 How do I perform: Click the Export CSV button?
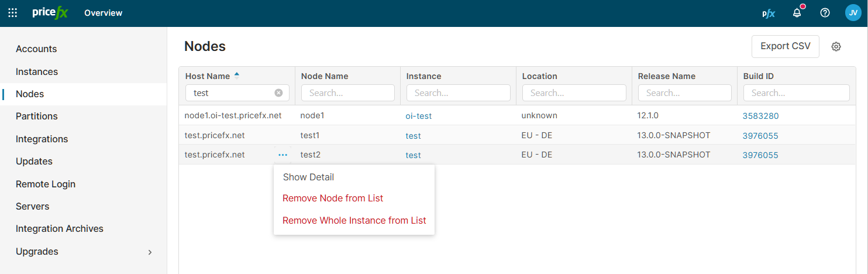point(785,46)
